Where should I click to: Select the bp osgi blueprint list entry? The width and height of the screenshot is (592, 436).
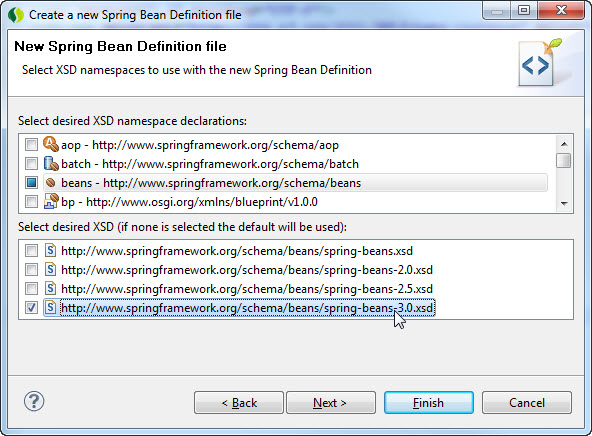pyautogui.click(x=189, y=202)
